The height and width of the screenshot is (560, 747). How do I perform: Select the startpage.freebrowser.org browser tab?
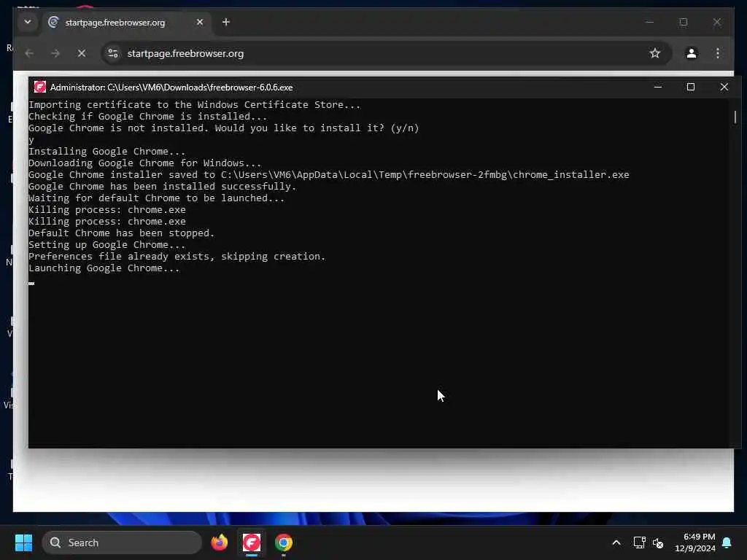point(127,23)
